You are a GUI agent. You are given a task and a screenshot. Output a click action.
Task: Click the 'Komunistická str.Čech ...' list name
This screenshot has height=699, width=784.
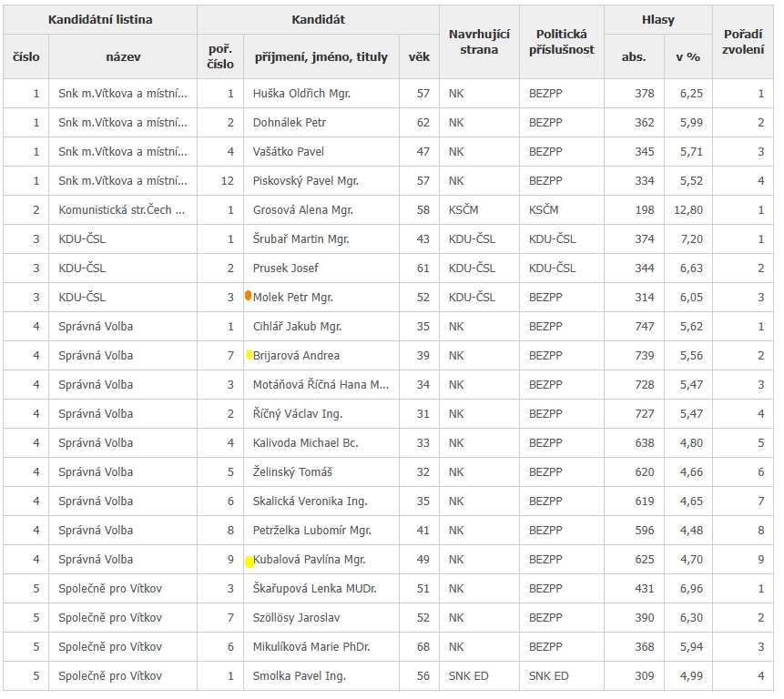coord(122,210)
